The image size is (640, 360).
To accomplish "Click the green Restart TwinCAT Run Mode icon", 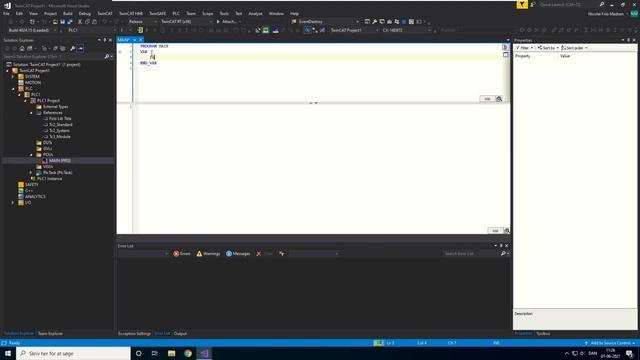I will point(266,30).
